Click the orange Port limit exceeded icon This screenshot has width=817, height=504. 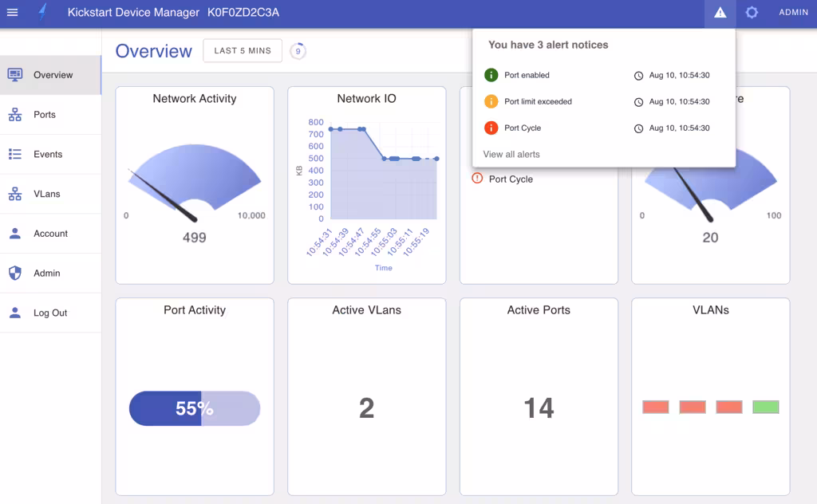pos(491,101)
